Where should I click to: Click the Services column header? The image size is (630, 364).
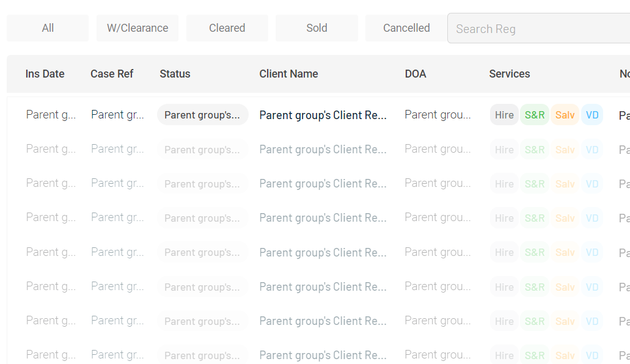[510, 74]
